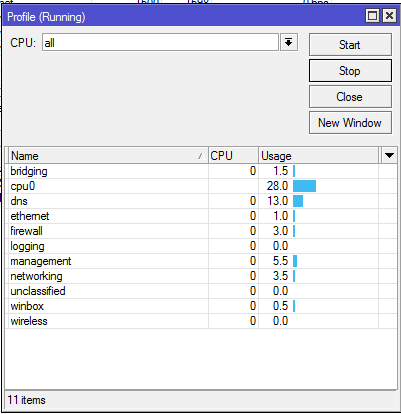Open the column chooser dropdown in table header
The height and width of the screenshot is (414, 401).
[389, 155]
